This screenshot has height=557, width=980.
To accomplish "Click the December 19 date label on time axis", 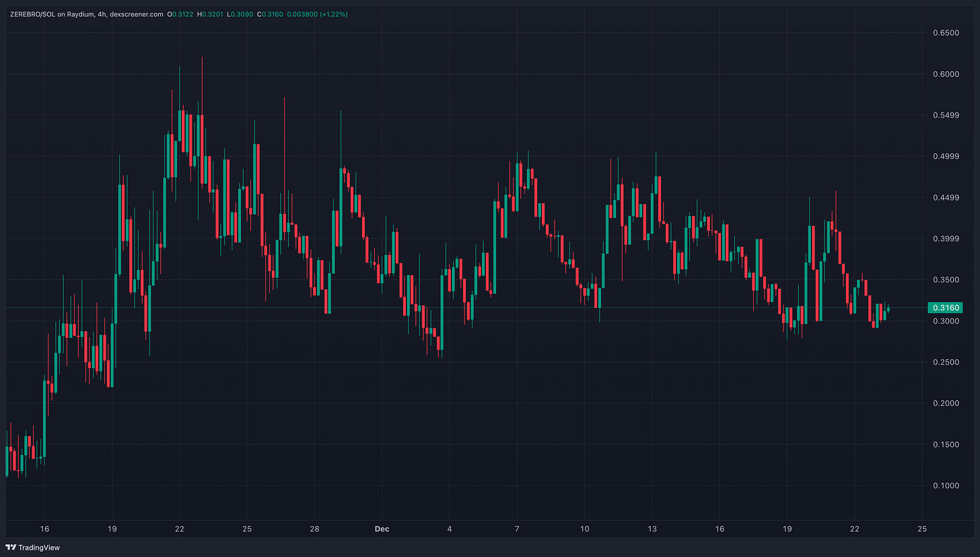I will click(788, 529).
